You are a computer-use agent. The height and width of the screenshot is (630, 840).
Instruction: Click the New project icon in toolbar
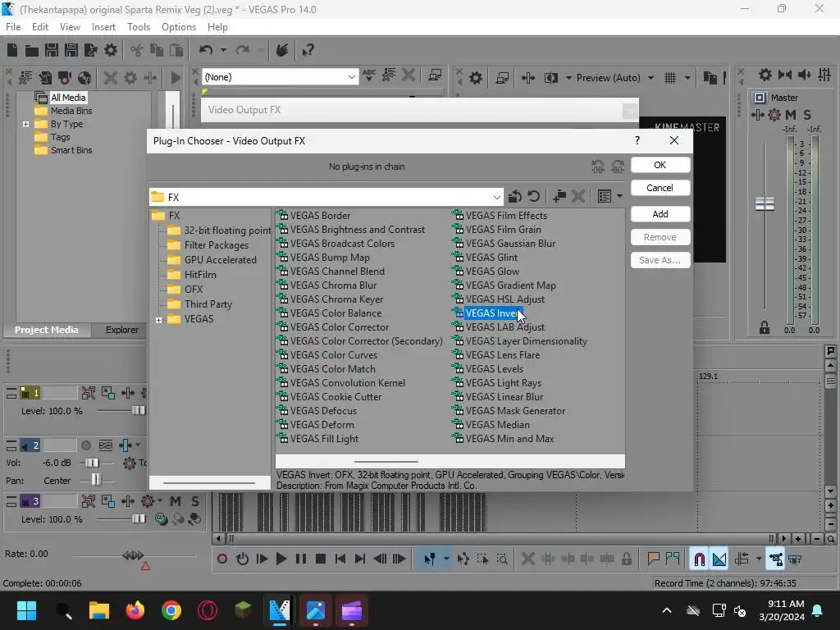[12, 50]
